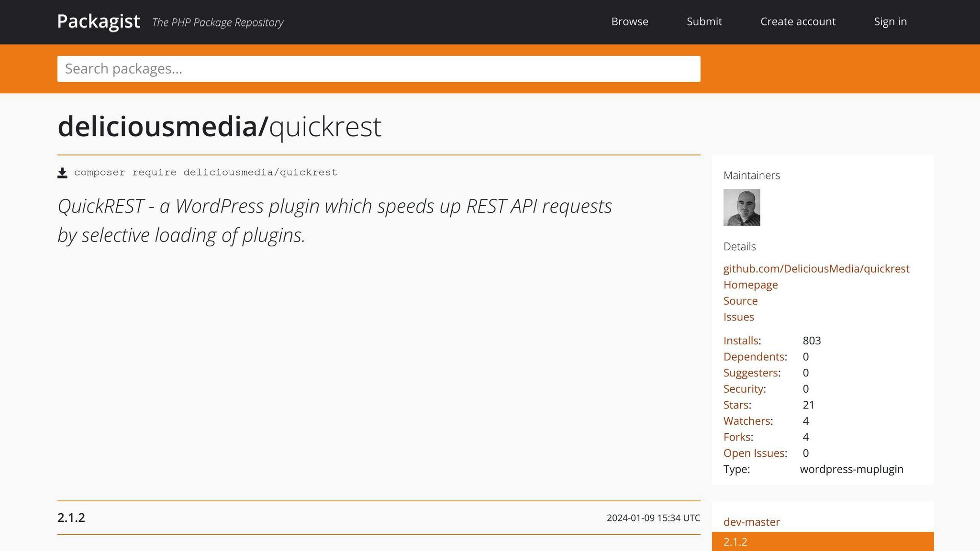Click the stars count 21
The height and width of the screenshot is (551, 980).
coord(809,405)
